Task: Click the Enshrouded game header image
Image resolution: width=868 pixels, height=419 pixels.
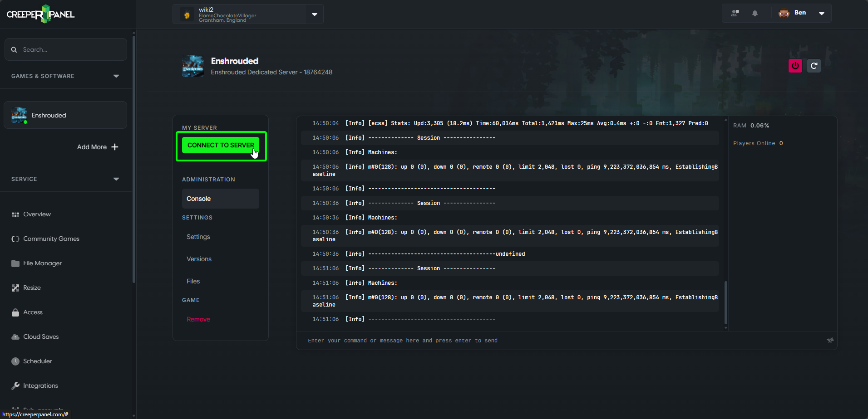Action: click(193, 66)
